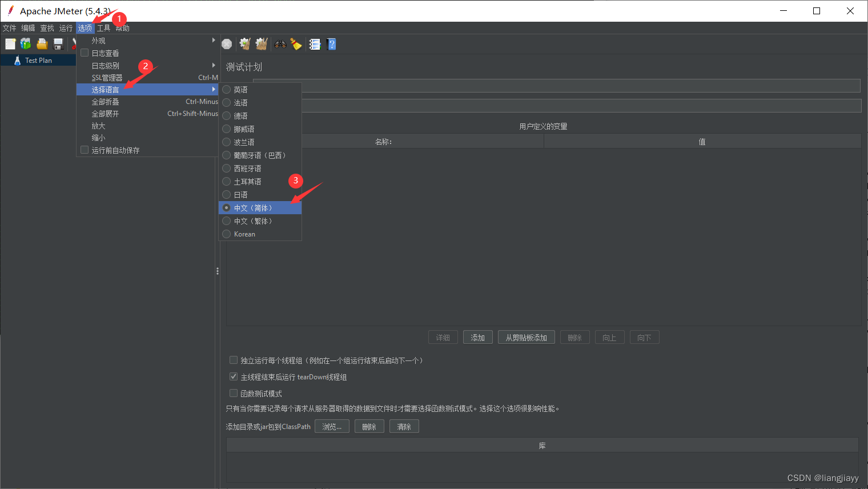
Task: Open the Help question mark icon
Action: coord(331,44)
